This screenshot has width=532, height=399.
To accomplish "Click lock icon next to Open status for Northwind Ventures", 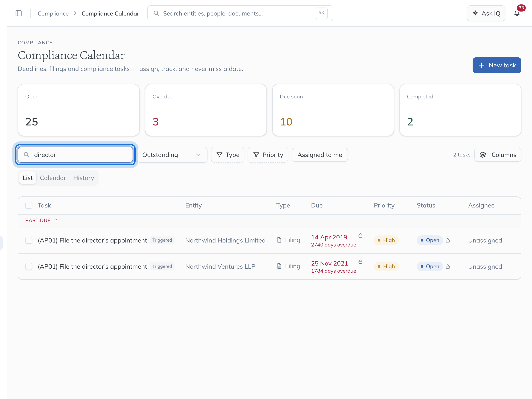I will (448, 267).
